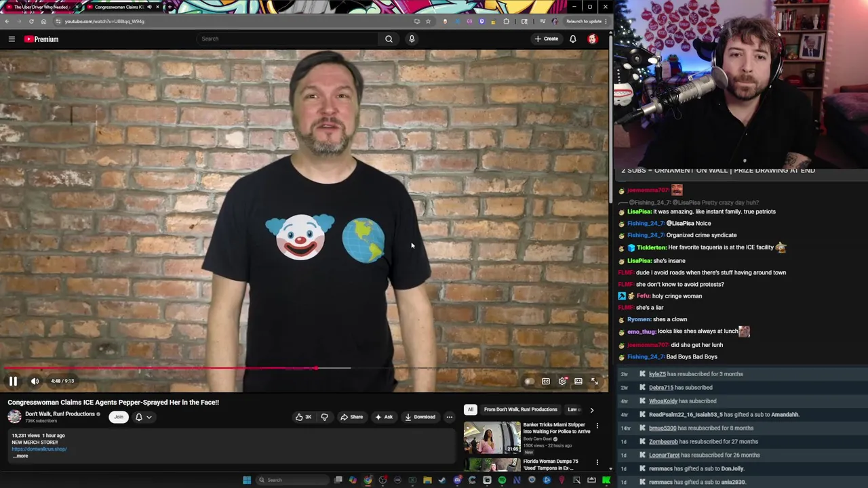The image size is (868, 488).
Task: Select Congresswoman Claims browser tab
Action: point(122,7)
